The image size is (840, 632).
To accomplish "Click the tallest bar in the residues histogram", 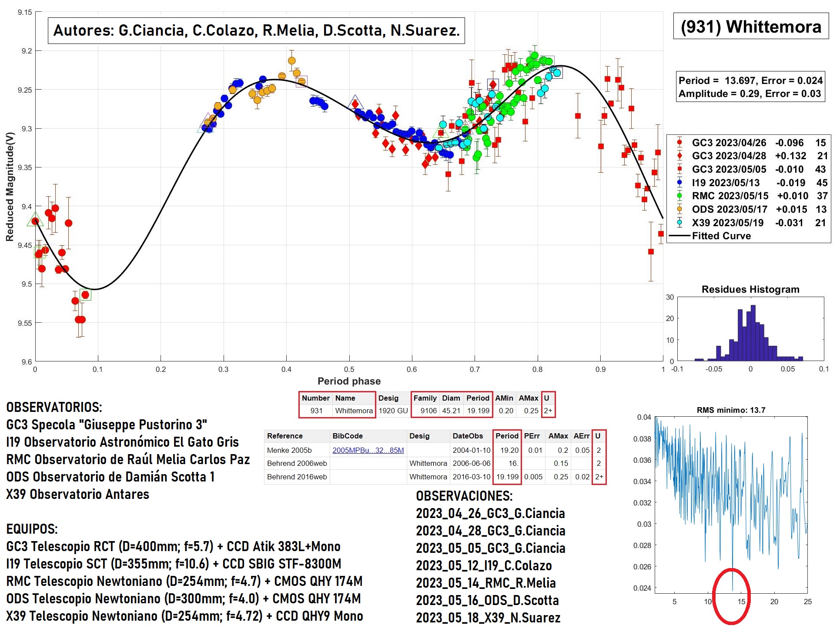I will click(x=753, y=333).
